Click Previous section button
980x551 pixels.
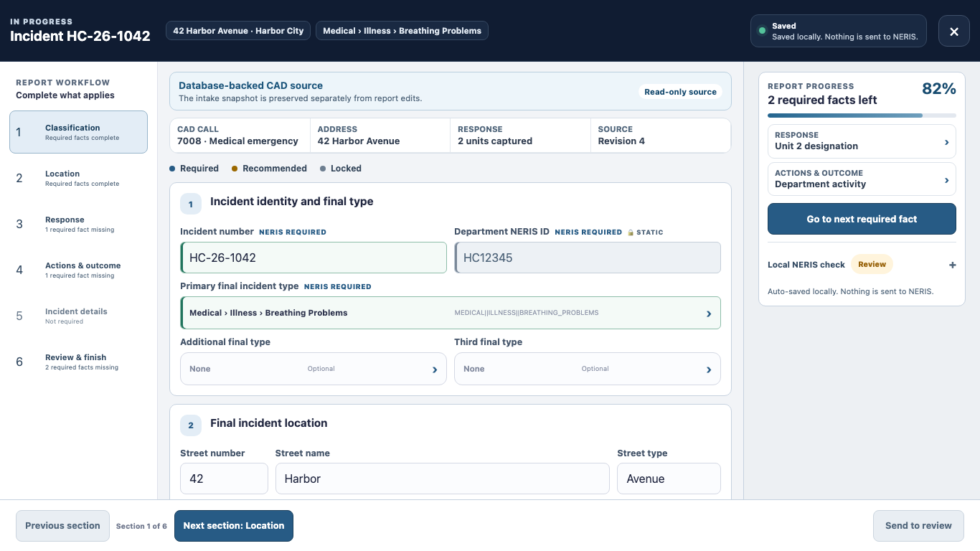pos(62,526)
